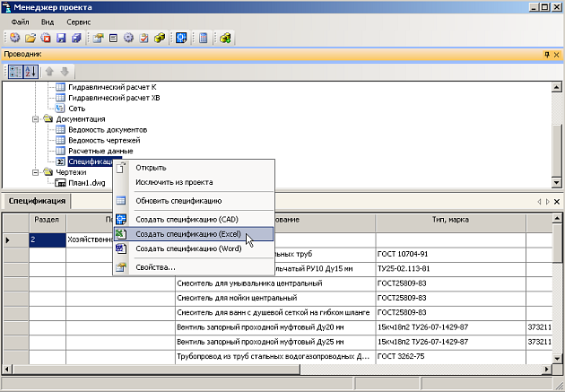The image size is (565, 392).
Task: Choose Создать спецификацию (Excel)
Action: pyautogui.click(x=194, y=234)
